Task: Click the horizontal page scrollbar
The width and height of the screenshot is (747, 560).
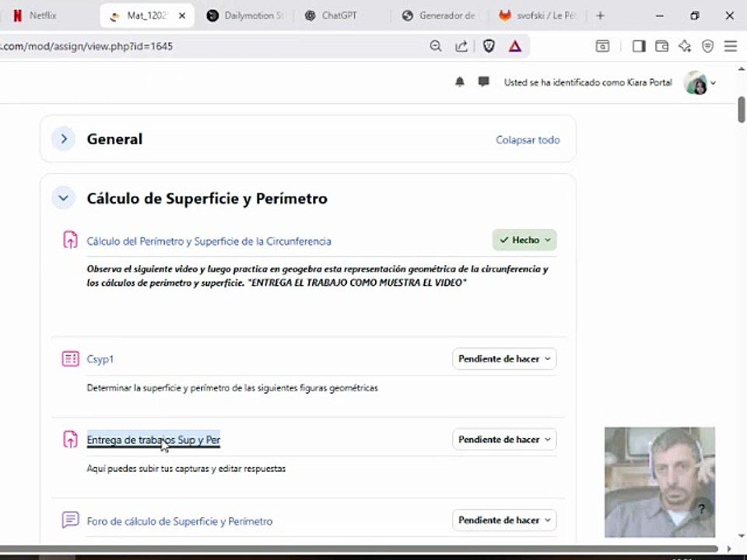Action: (358, 548)
